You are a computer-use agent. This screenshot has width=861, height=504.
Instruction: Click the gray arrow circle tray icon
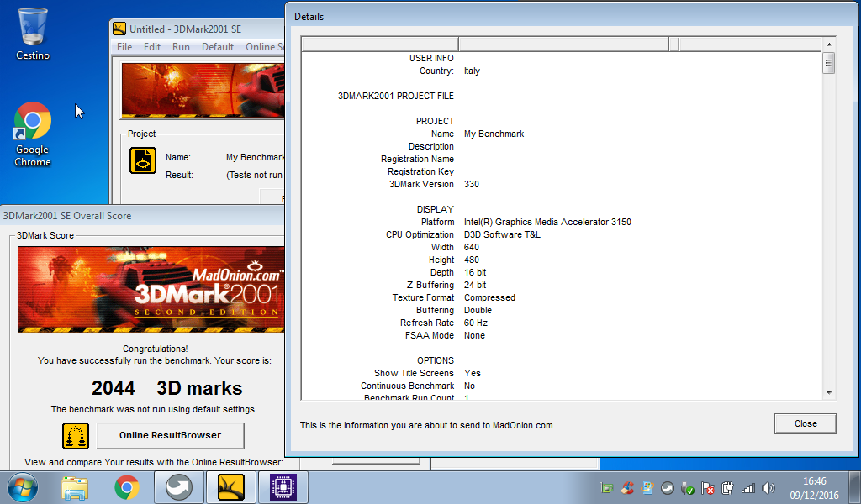click(667, 487)
